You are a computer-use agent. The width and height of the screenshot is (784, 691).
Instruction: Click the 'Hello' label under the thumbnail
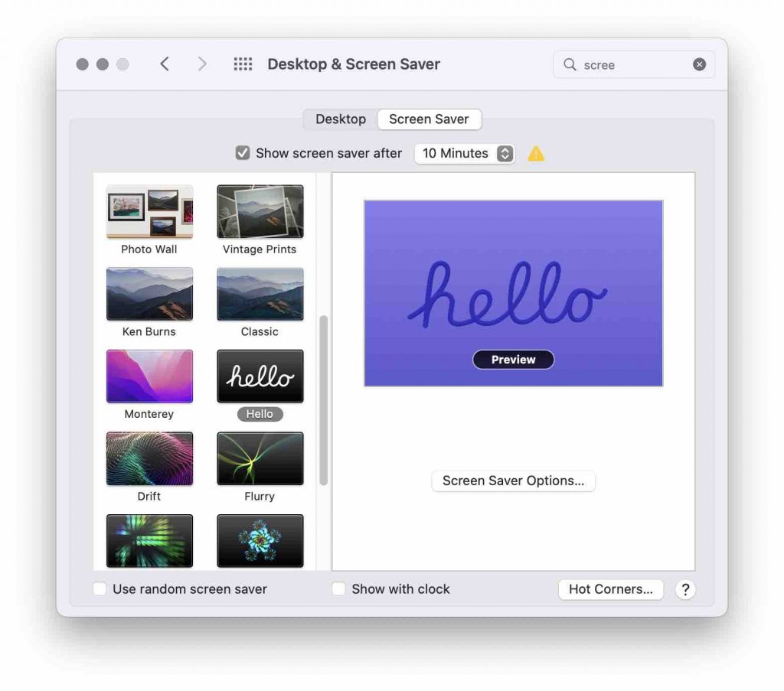[x=260, y=414]
